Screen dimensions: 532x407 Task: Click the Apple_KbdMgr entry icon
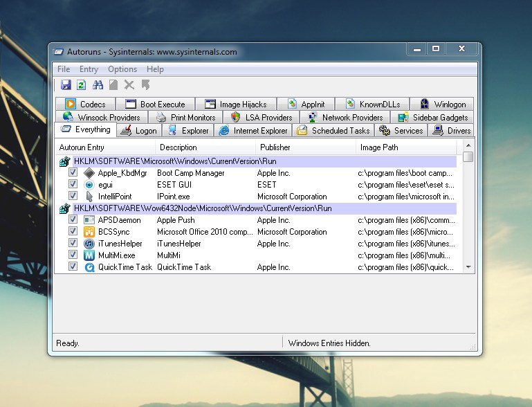[x=89, y=173]
